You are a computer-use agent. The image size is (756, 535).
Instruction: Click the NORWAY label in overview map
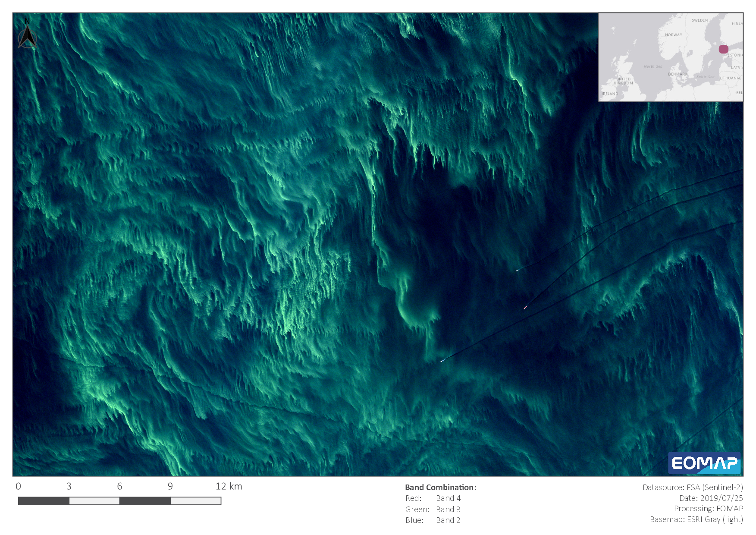coord(673,35)
